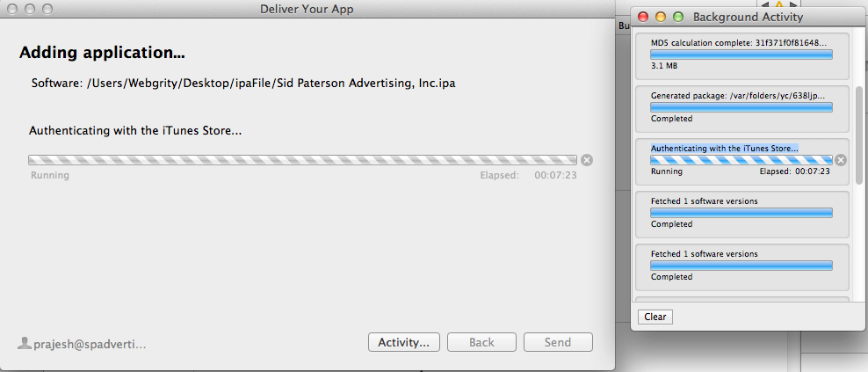Click the striped progress bar in Deliver Your App
Viewport: 868px width, 372px height.
pyautogui.click(x=302, y=160)
